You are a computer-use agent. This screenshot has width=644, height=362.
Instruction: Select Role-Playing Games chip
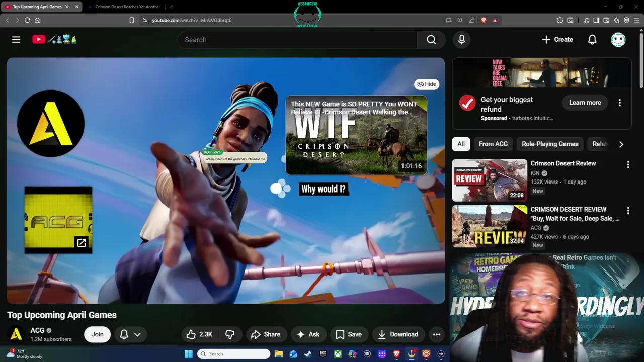click(550, 144)
